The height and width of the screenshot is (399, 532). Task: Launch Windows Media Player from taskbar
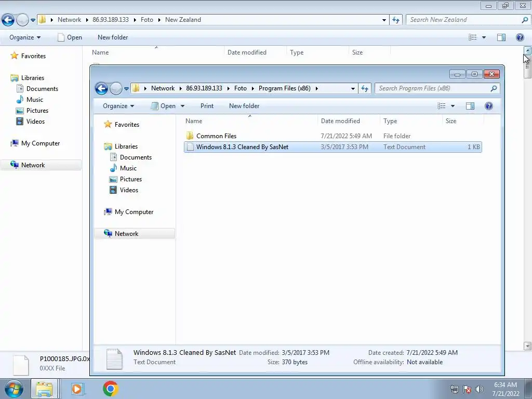[77, 389]
